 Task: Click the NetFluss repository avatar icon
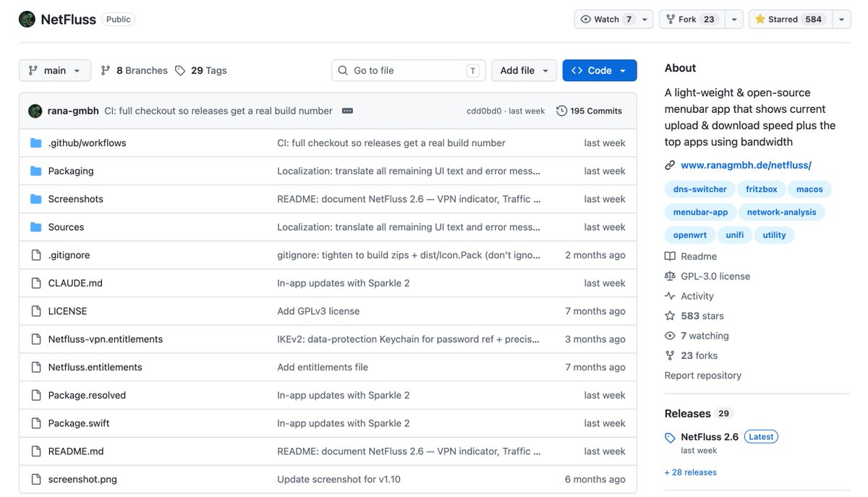[27, 20]
